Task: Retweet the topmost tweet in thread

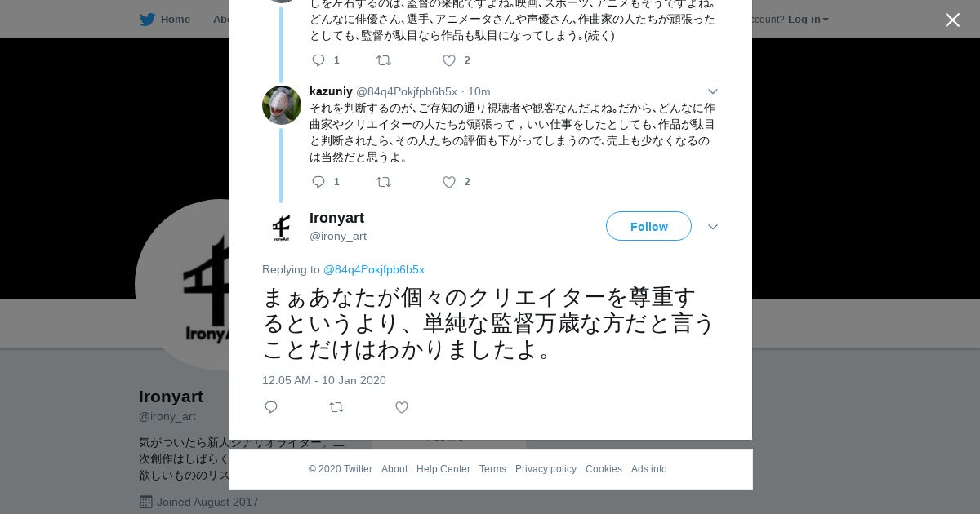Action: 384,60
